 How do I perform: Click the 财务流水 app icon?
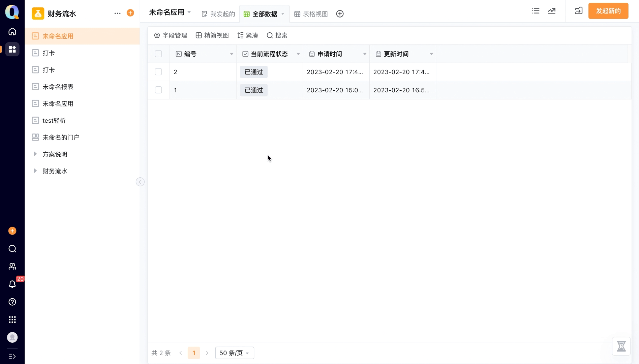pos(38,13)
